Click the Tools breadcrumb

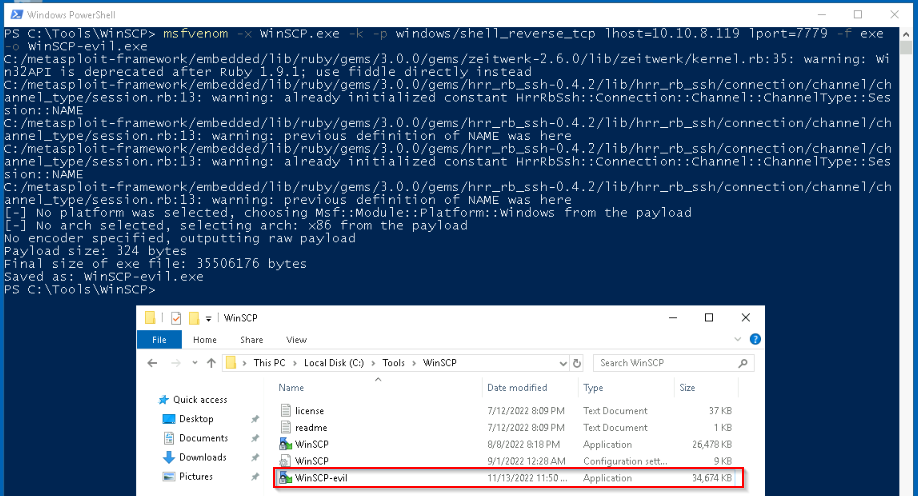[393, 363]
